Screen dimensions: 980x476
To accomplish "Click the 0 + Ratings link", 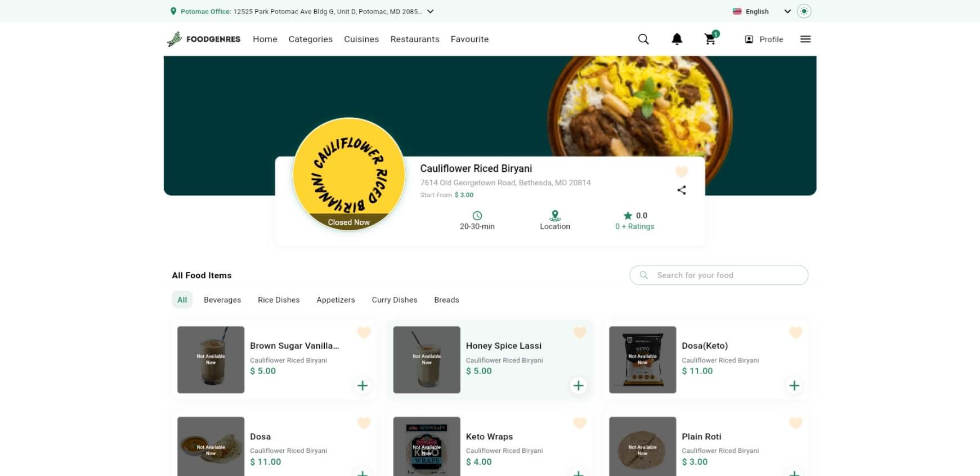I will click(x=634, y=226).
